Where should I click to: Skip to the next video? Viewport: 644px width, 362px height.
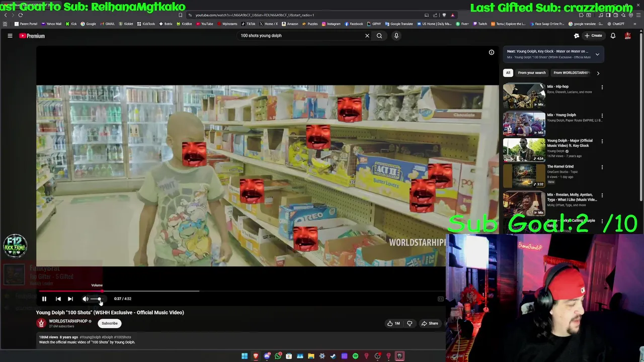click(70, 299)
